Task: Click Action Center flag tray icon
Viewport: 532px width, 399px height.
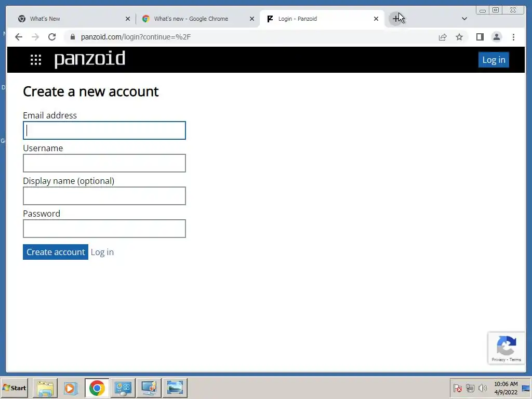Action: pos(457,388)
